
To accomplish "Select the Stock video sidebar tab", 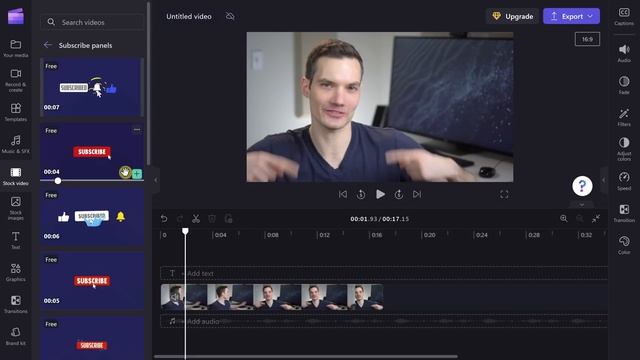I will pos(16,176).
